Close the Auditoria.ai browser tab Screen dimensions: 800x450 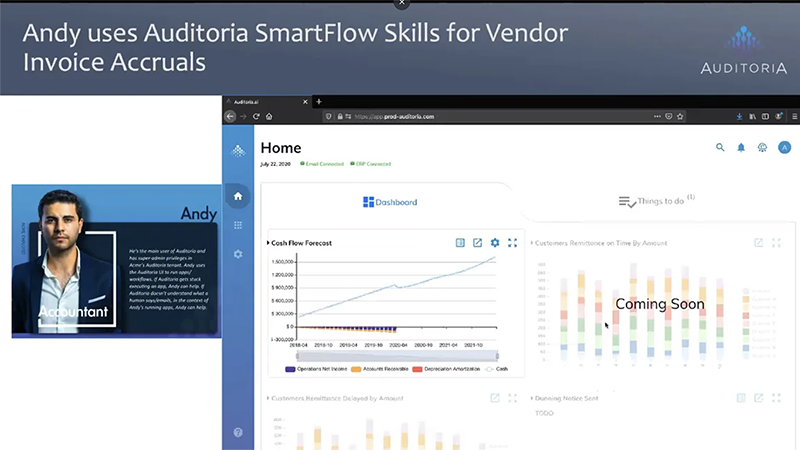[x=305, y=102]
